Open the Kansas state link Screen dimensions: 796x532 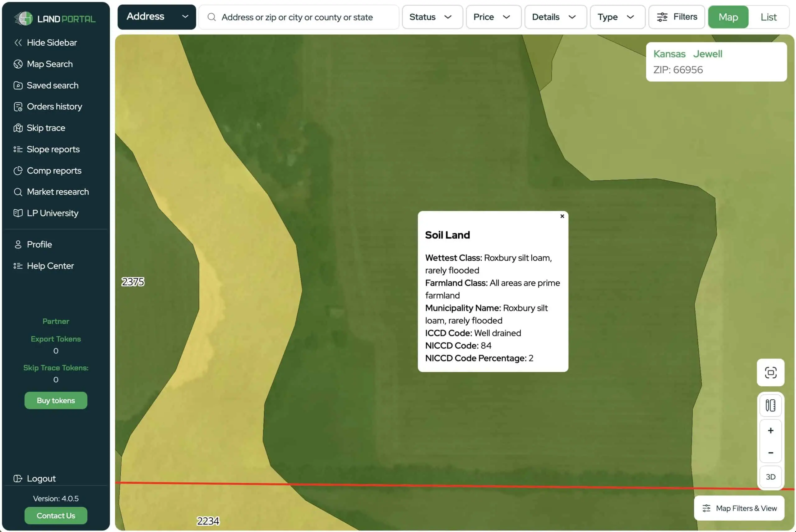click(669, 54)
